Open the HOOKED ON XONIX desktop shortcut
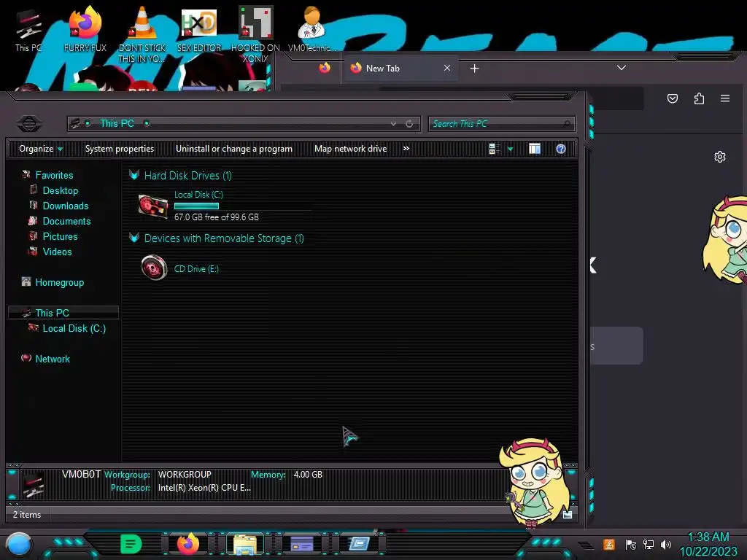This screenshot has width=747, height=560. point(255,34)
